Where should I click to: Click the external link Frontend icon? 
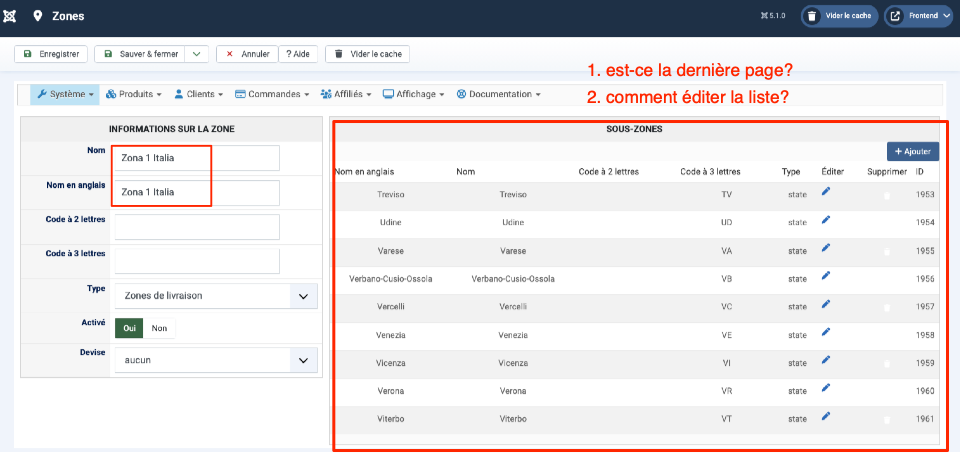[895, 17]
